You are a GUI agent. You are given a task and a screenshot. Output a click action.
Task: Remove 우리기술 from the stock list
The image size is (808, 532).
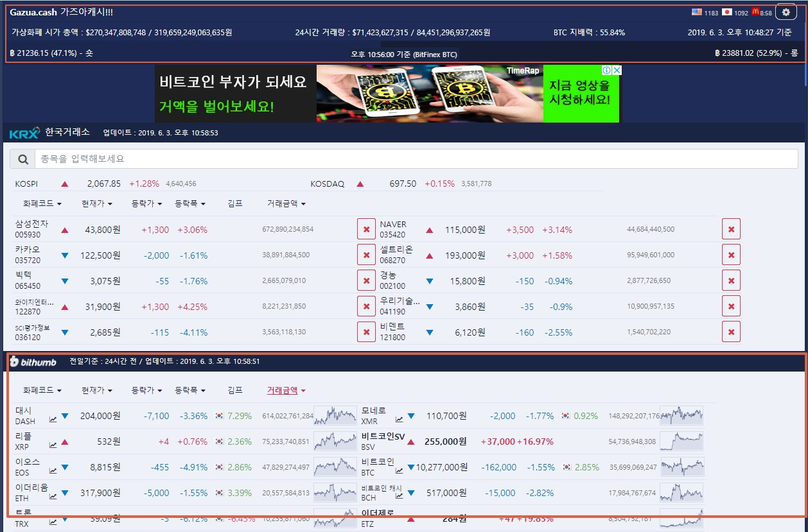click(731, 306)
